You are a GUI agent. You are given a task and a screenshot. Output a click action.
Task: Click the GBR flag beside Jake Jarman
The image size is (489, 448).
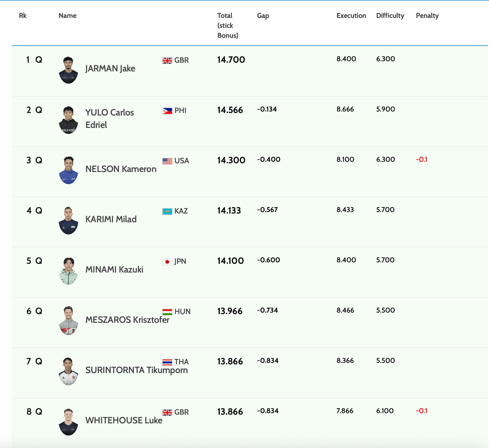coord(167,60)
